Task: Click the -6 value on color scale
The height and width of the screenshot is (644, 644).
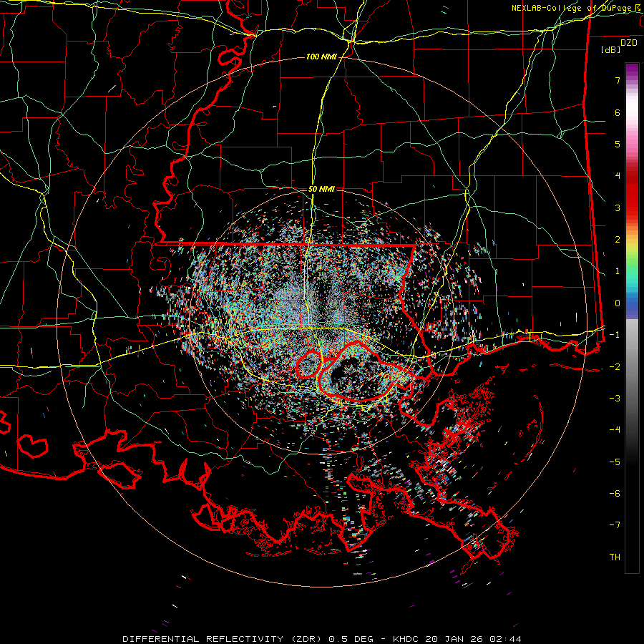Action: tap(615, 493)
